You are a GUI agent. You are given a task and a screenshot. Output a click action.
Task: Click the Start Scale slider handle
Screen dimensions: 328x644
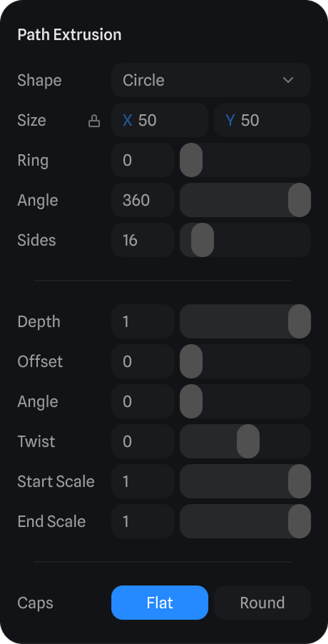(x=299, y=481)
